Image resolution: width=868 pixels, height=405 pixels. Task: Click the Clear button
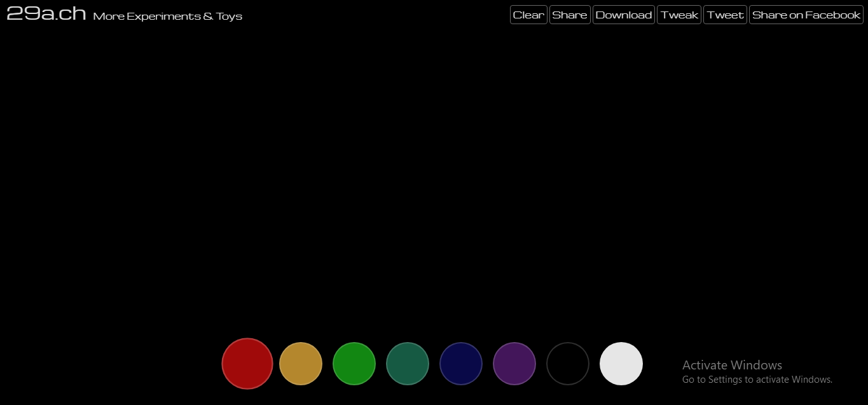(x=528, y=15)
